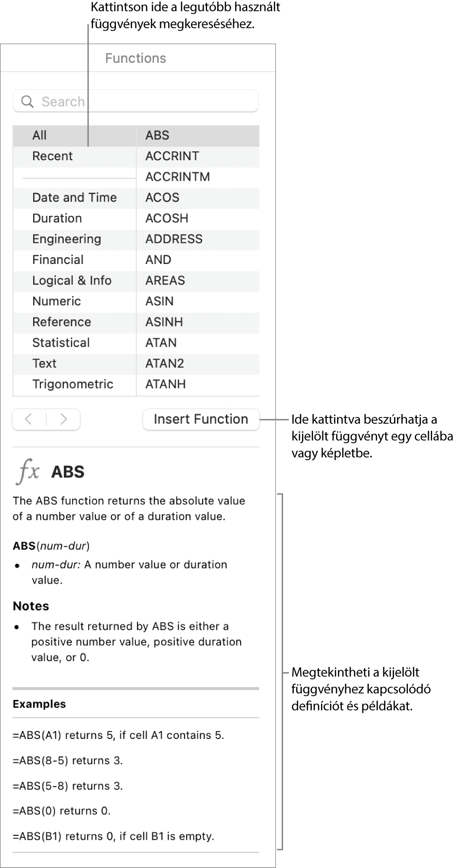Choose the ADDRESS function in list
Image resolution: width=455 pixels, height=868 pixels.
click(x=174, y=239)
